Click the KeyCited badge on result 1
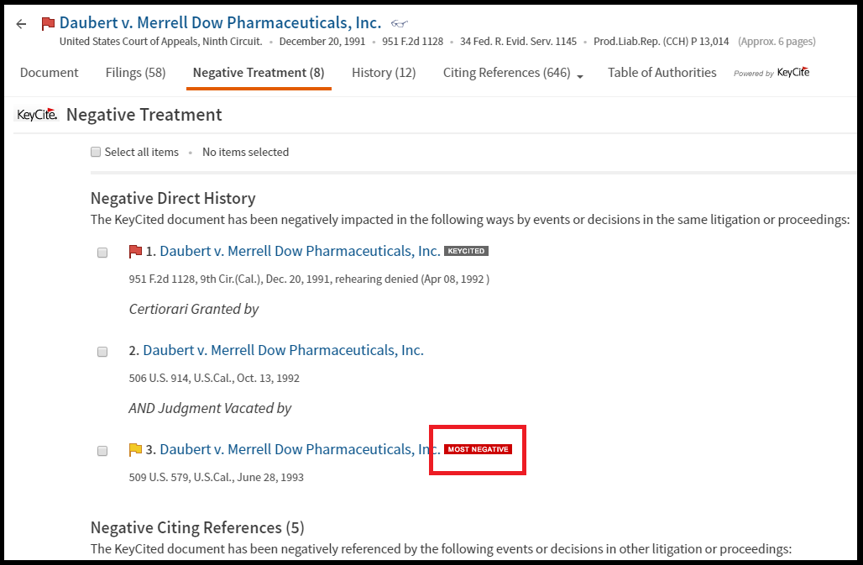 tap(466, 251)
